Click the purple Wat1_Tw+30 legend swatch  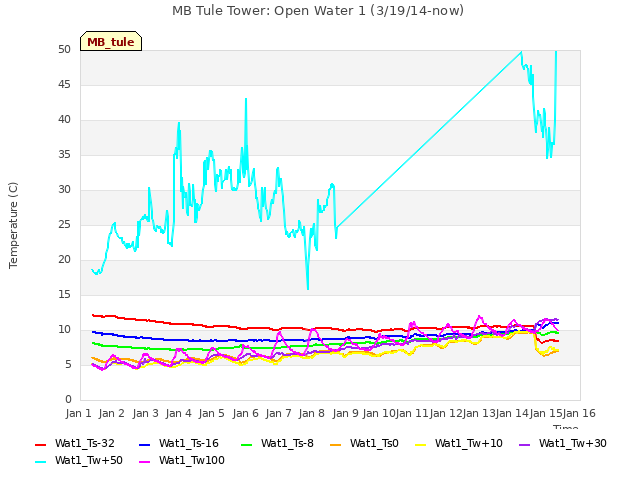click(524, 444)
